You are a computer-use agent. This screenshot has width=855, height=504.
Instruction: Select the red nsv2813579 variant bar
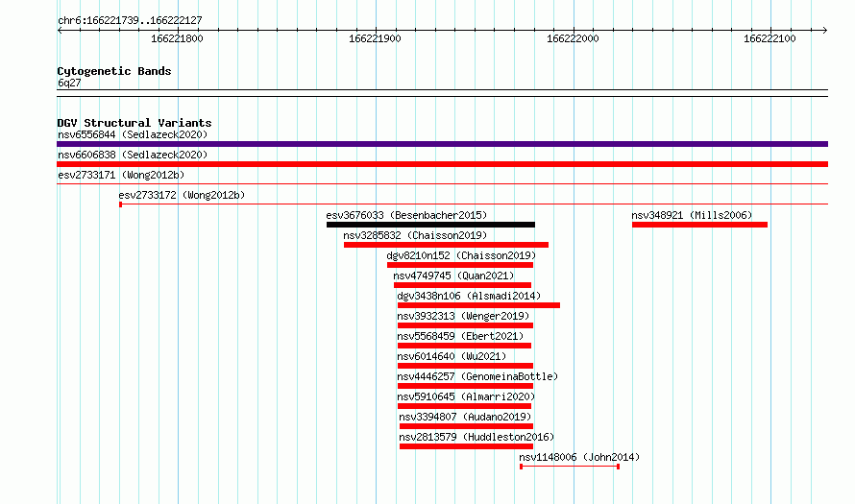pyautogui.click(x=466, y=446)
